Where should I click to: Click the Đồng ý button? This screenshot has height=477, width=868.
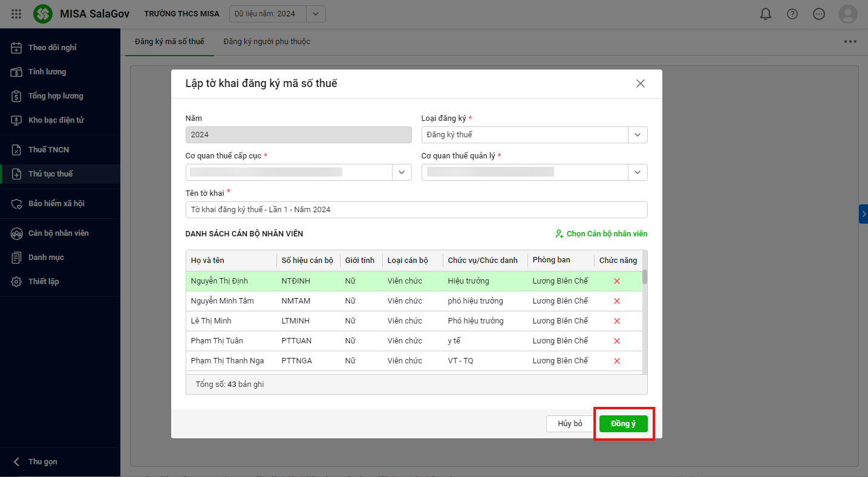(623, 424)
